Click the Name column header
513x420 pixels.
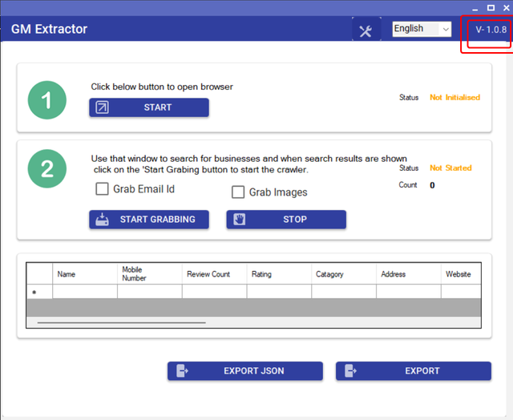click(85, 274)
